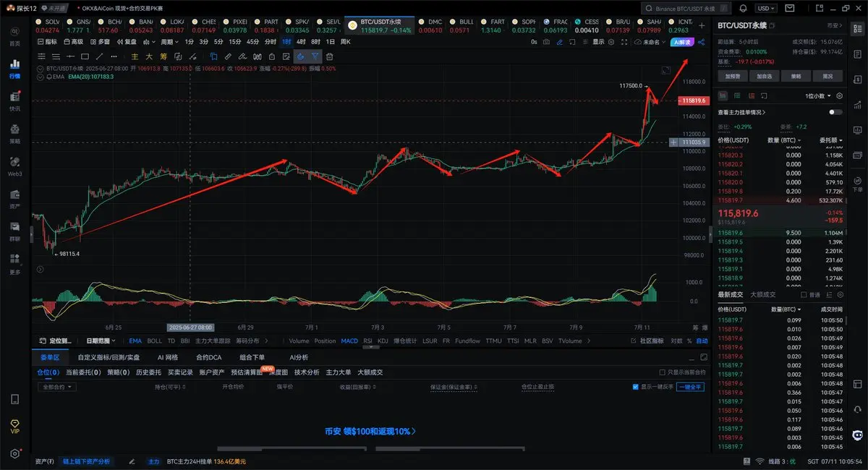
Task: Toggle the RSI indicator in the indicator bar
Action: coord(367,341)
